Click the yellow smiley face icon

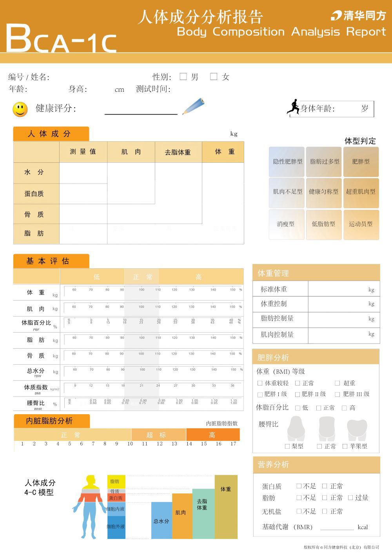coord(20,109)
